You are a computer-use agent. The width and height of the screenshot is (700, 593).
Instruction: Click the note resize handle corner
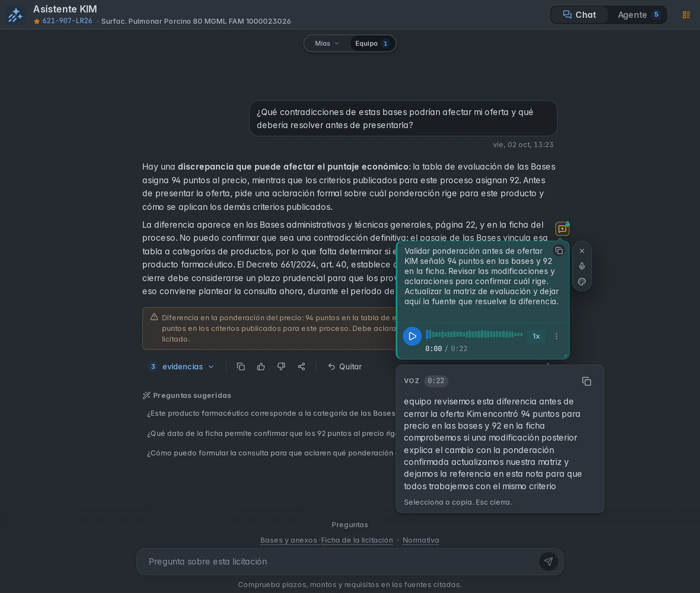click(x=565, y=356)
